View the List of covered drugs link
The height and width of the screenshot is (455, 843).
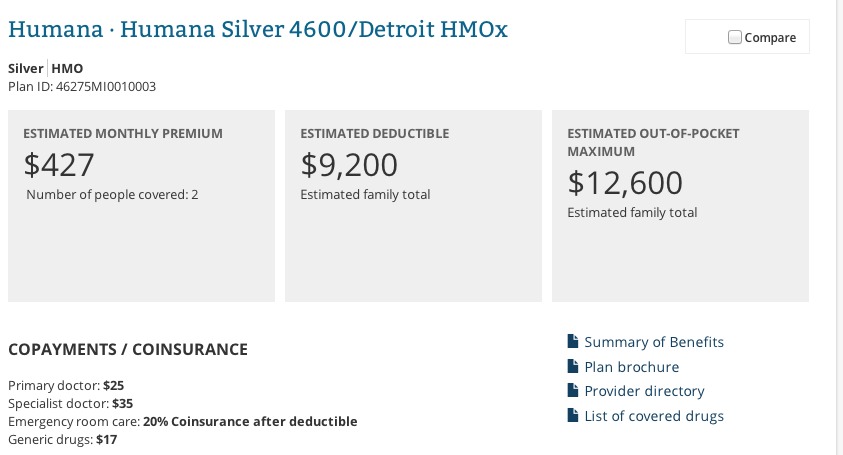pyautogui.click(x=654, y=416)
